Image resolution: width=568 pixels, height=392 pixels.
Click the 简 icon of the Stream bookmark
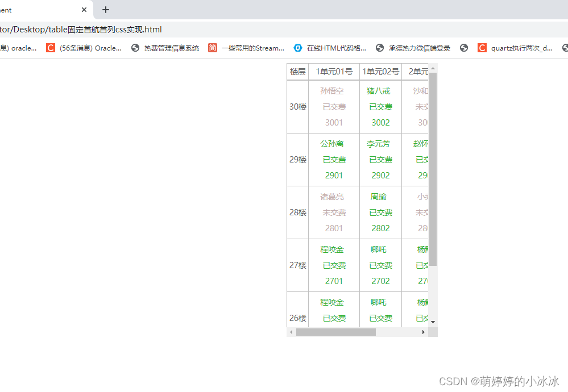click(212, 48)
